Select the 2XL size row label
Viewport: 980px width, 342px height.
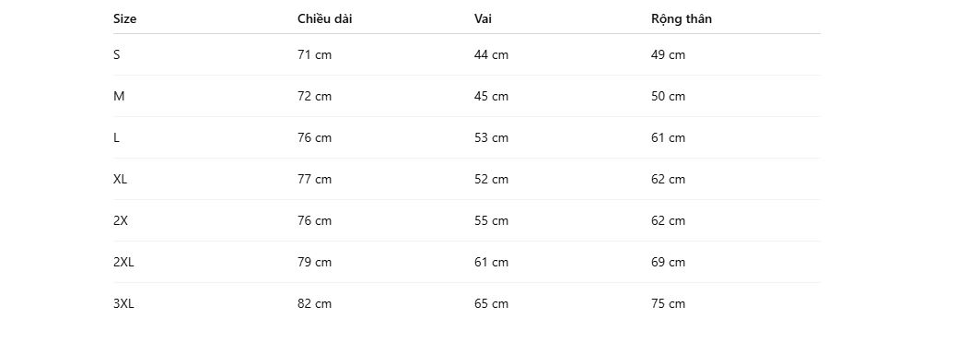coord(123,262)
